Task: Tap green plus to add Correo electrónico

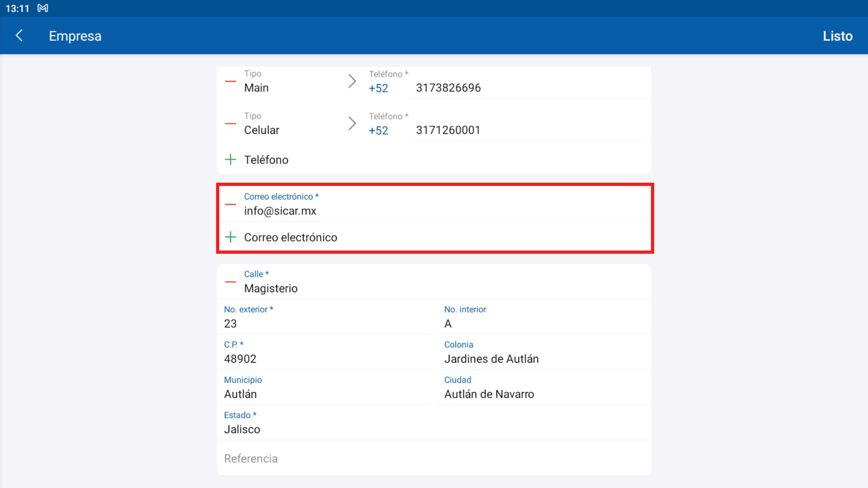Action: (x=231, y=237)
